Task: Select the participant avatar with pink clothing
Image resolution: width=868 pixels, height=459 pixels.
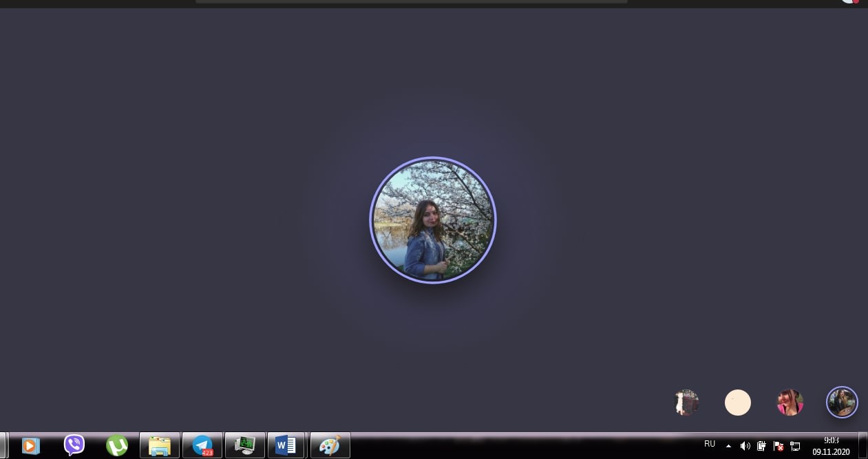Action: tap(790, 402)
